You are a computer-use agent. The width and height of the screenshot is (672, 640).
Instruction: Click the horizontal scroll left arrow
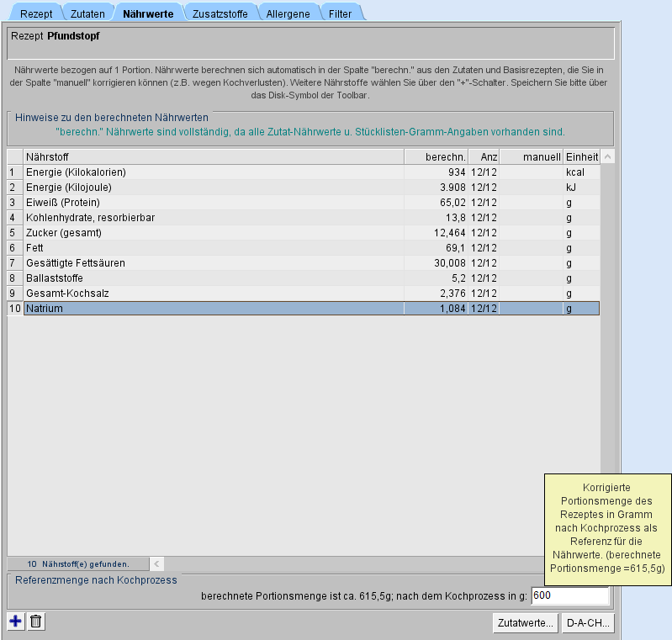pos(157,563)
